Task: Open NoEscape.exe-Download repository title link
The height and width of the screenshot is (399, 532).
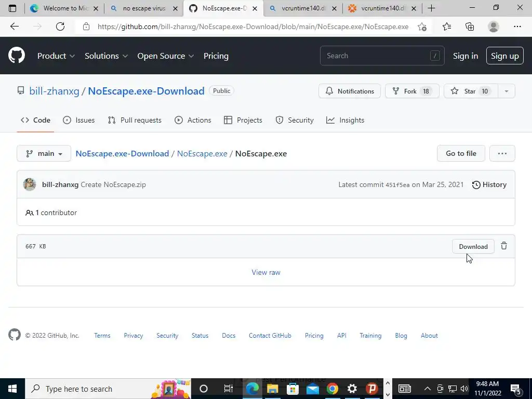Action: pos(146,91)
